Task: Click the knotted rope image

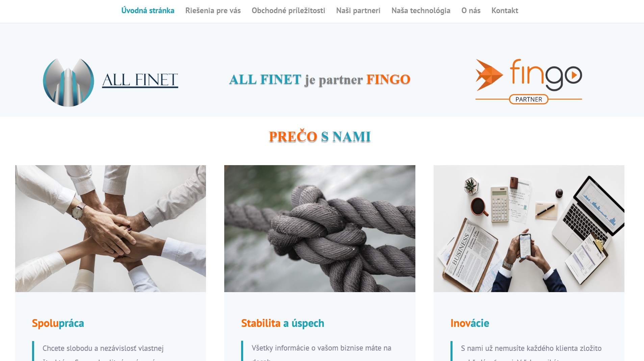Action: tap(320, 229)
